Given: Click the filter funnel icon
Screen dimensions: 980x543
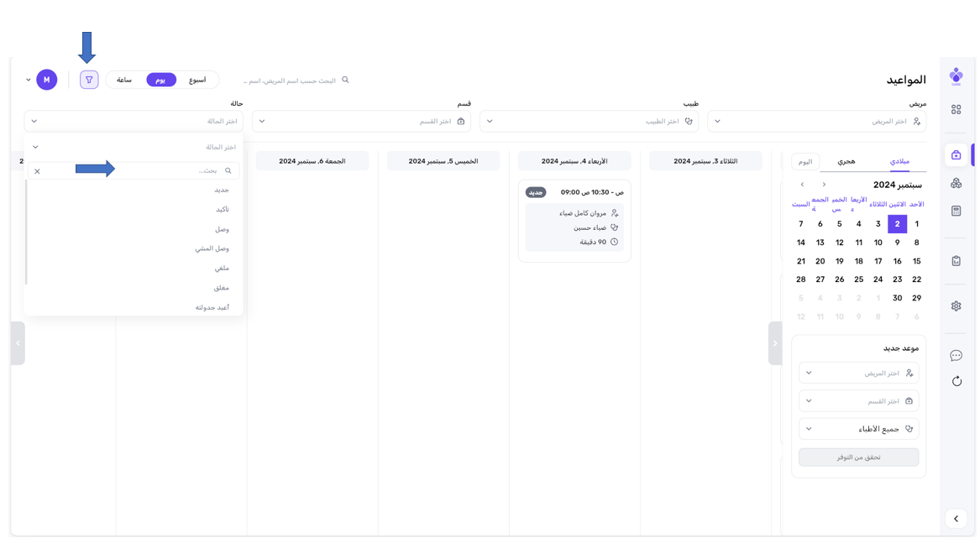Looking at the screenshot, I should click(89, 80).
